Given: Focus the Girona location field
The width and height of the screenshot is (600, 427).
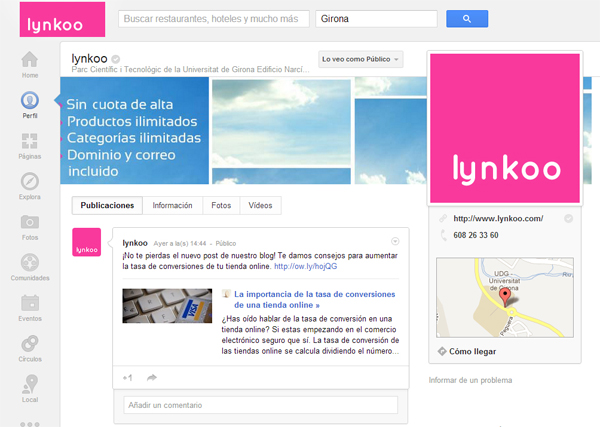Looking at the screenshot, I should click(x=376, y=19).
